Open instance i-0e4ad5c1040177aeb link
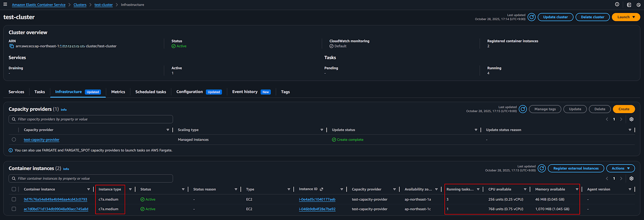The width and height of the screenshot is (644, 220). pos(317,199)
